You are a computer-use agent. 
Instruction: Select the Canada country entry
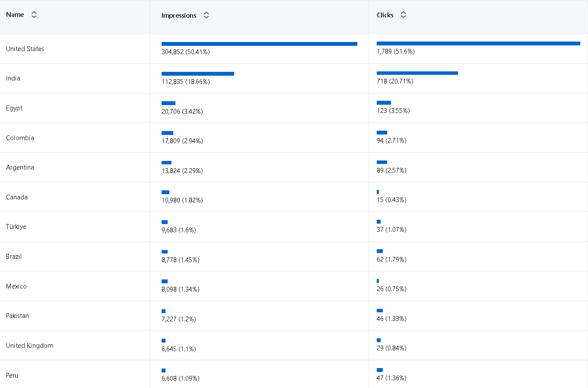[x=17, y=197]
